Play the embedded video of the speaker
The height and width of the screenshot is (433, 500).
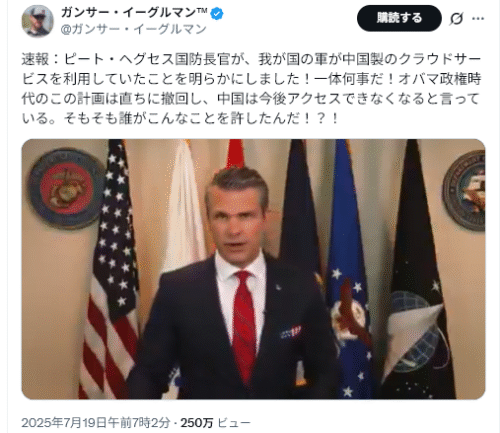point(253,269)
